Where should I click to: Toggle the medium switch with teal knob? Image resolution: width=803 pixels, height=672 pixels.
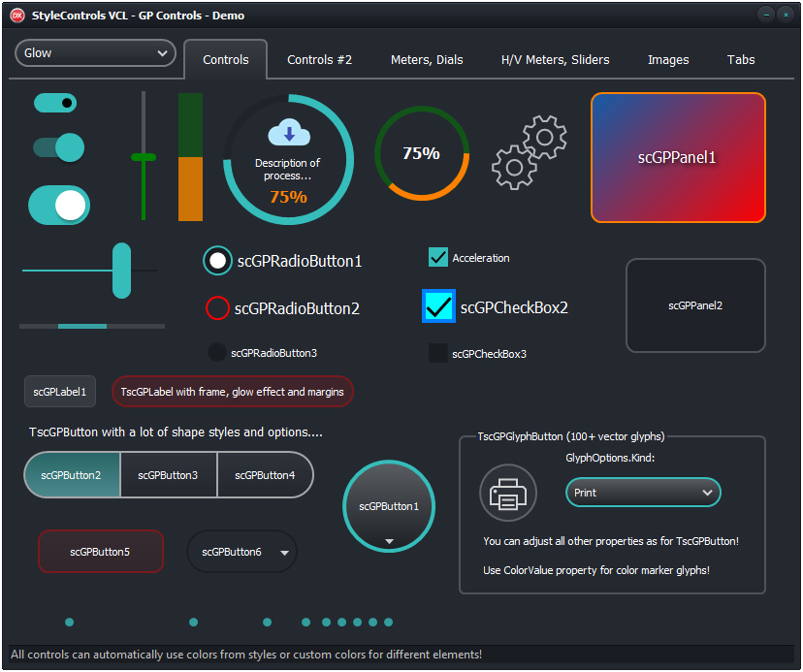pos(59,147)
